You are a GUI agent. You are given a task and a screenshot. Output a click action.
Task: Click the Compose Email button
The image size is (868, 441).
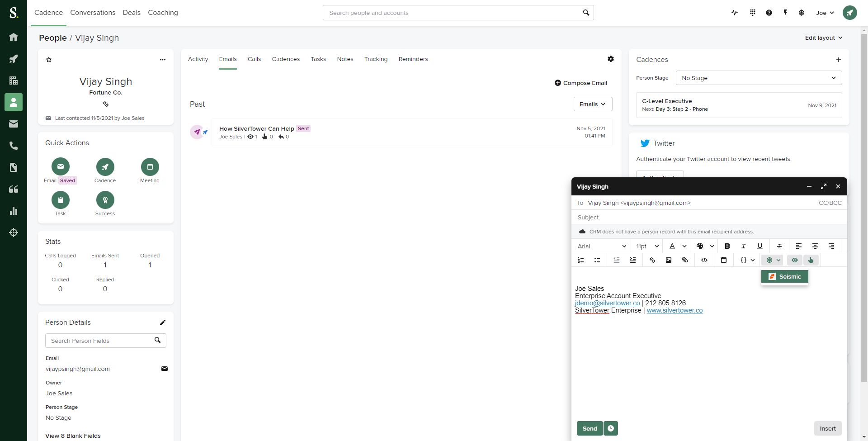581,83
